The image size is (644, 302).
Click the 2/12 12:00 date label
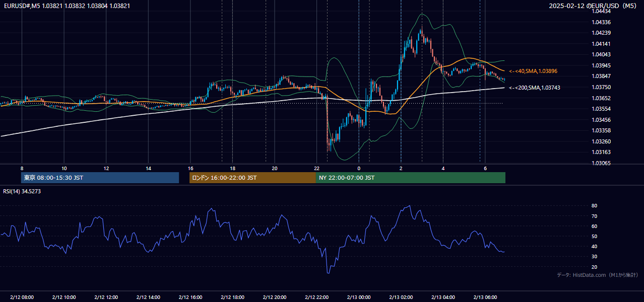pos(106,297)
